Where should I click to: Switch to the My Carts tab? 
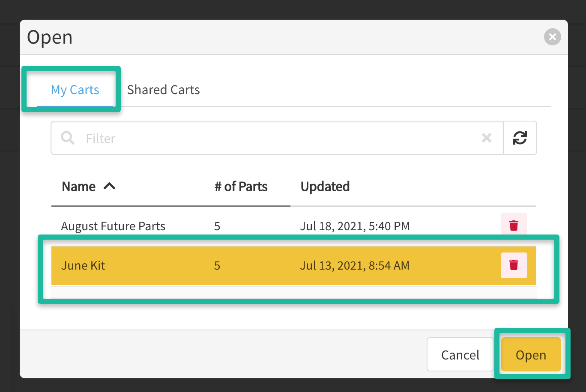click(x=75, y=90)
